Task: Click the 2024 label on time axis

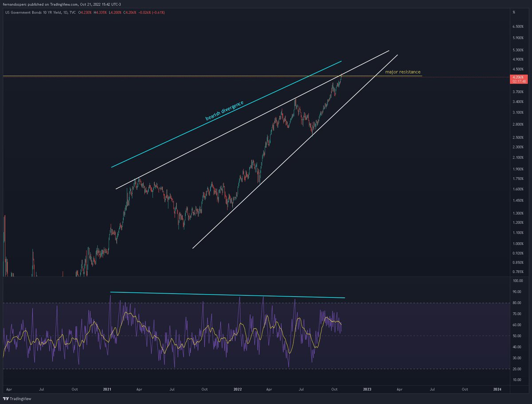Action: (497, 389)
